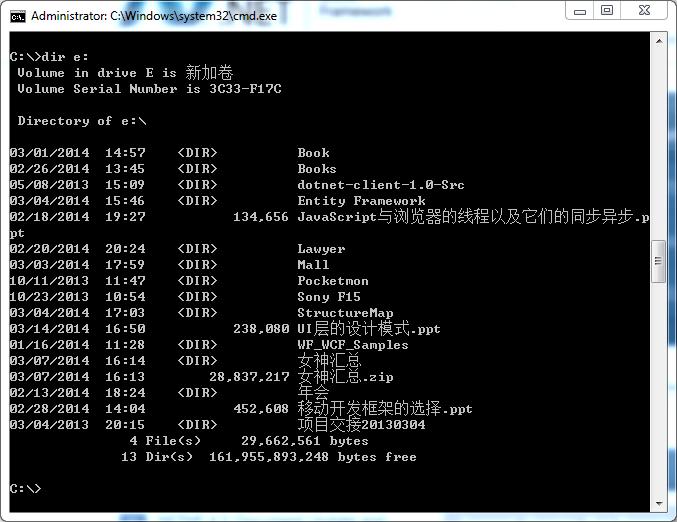Click the final 'C:\>' prompt
Viewport: 677px width, 522px height.
click(x=25, y=488)
